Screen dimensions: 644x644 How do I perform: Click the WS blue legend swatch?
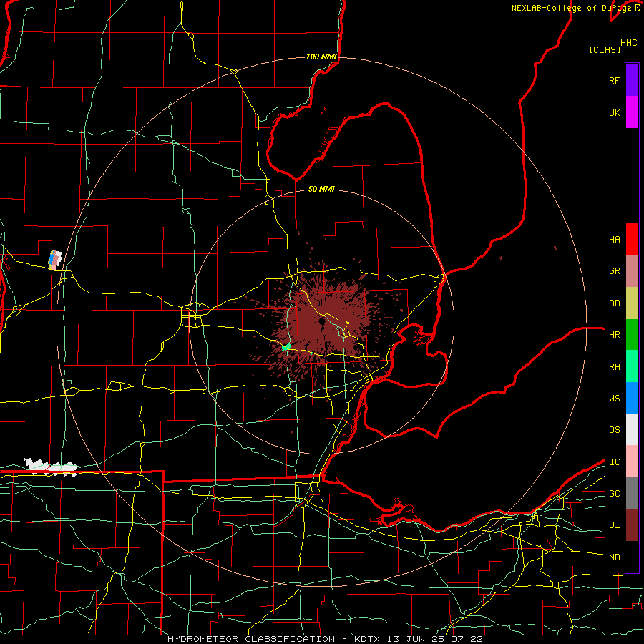pos(632,398)
